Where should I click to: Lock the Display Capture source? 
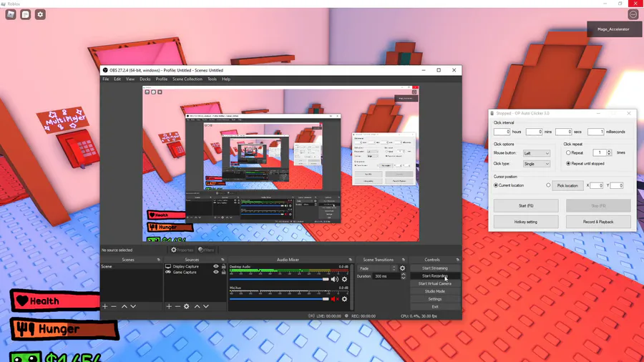click(x=224, y=266)
